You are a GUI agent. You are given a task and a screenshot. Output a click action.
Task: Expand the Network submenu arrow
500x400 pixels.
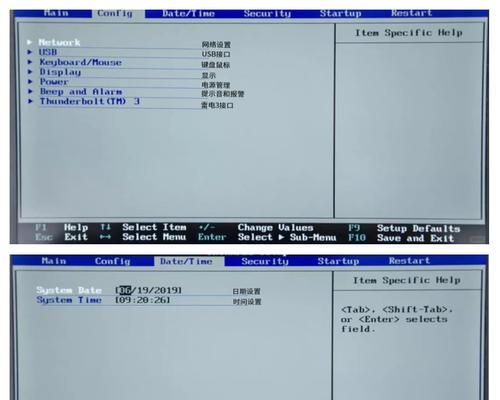pos(29,42)
